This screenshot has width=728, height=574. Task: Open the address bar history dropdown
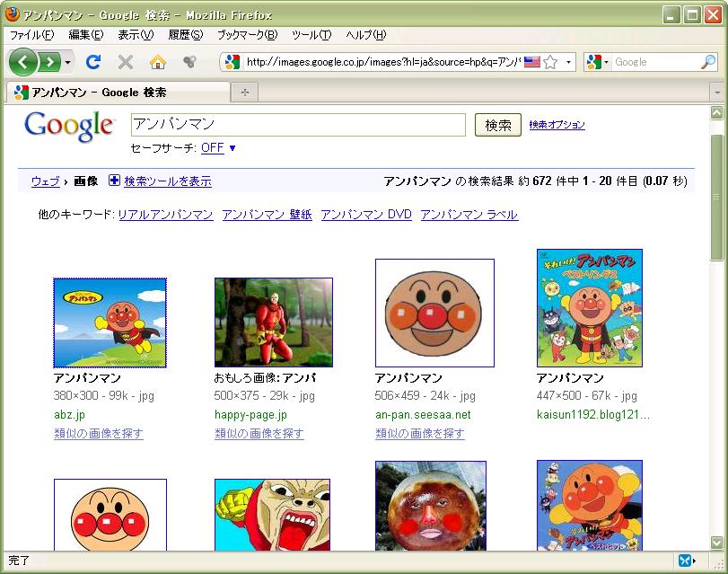568,62
